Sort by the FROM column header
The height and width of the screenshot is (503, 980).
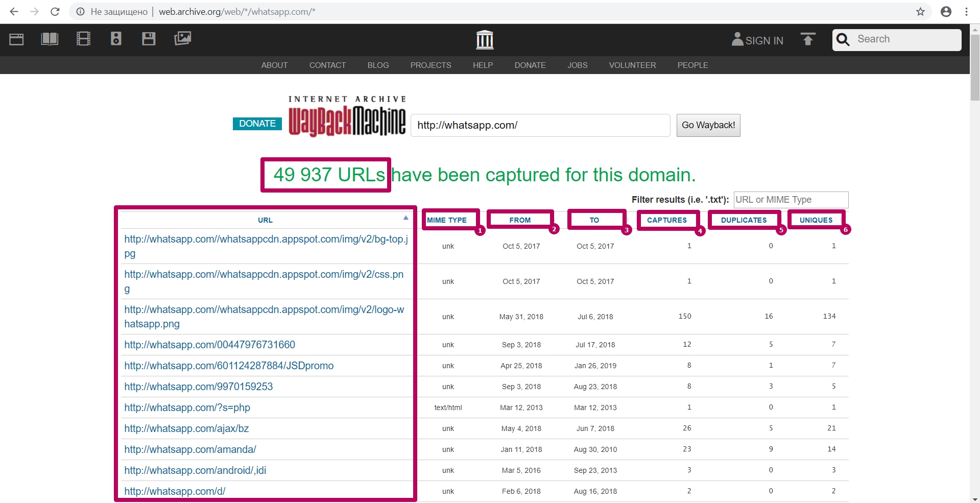[520, 220]
